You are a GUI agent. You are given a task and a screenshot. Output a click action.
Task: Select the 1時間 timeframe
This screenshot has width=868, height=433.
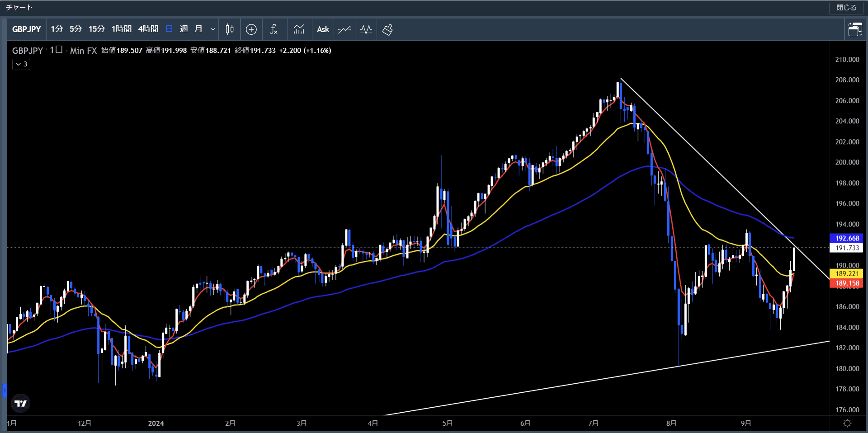tap(122, 29)
